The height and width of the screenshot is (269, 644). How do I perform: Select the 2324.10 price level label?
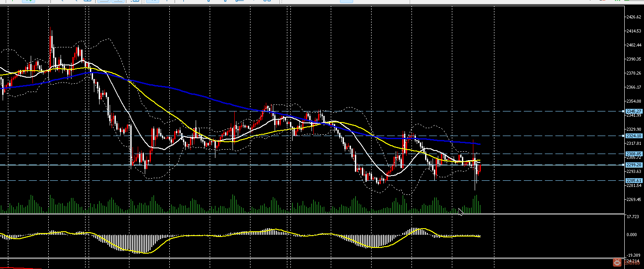click(x=634, y=136)
